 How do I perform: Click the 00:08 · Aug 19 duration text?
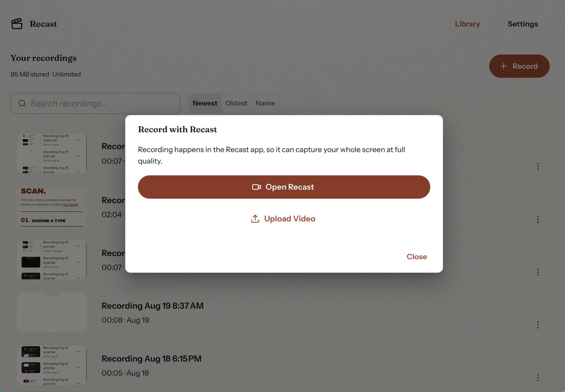[x=125, y=320]
